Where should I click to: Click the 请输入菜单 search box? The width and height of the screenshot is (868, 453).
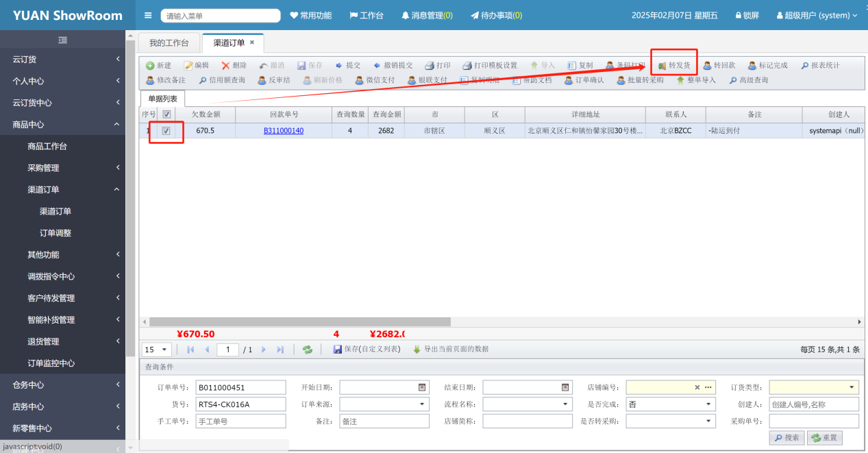click(x=221, y=15)
